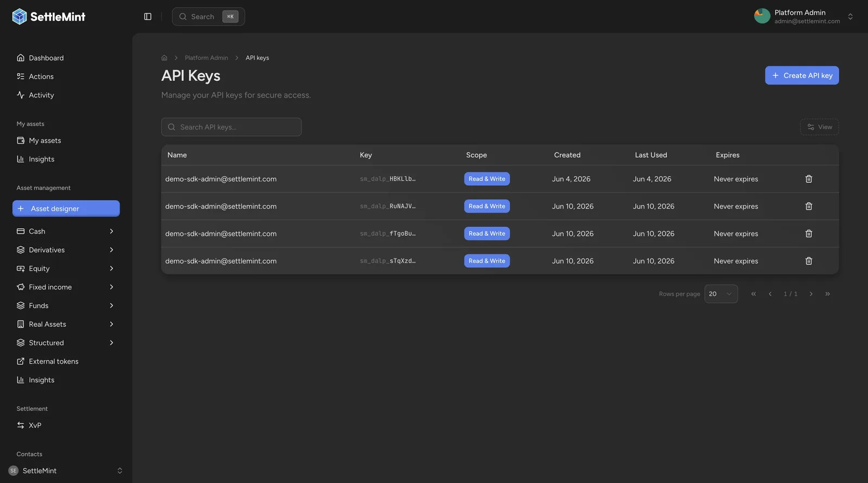Go to the previous page
Screen dimensions: 868x483
point(770,294)
